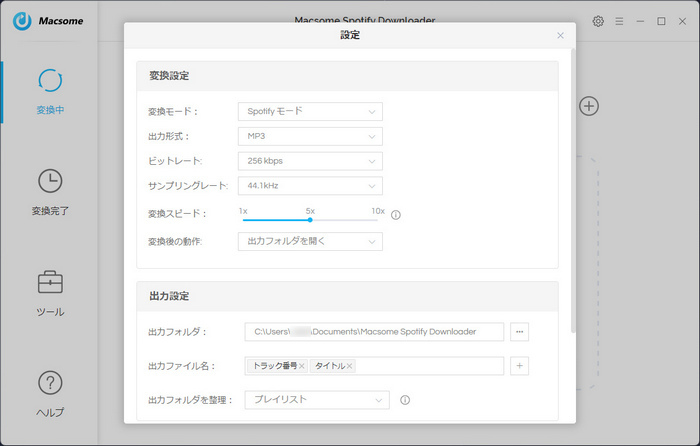This screenshot has height=446, width=700.
Task: Close the Macsome application window
Action: point(682,21)
